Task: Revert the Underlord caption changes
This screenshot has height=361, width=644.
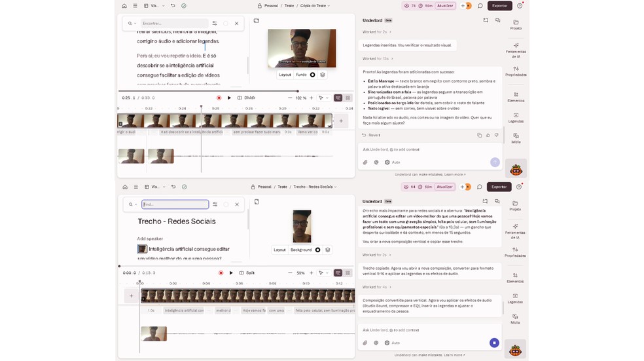Action: pyautogui.click(x=371, y=135)
